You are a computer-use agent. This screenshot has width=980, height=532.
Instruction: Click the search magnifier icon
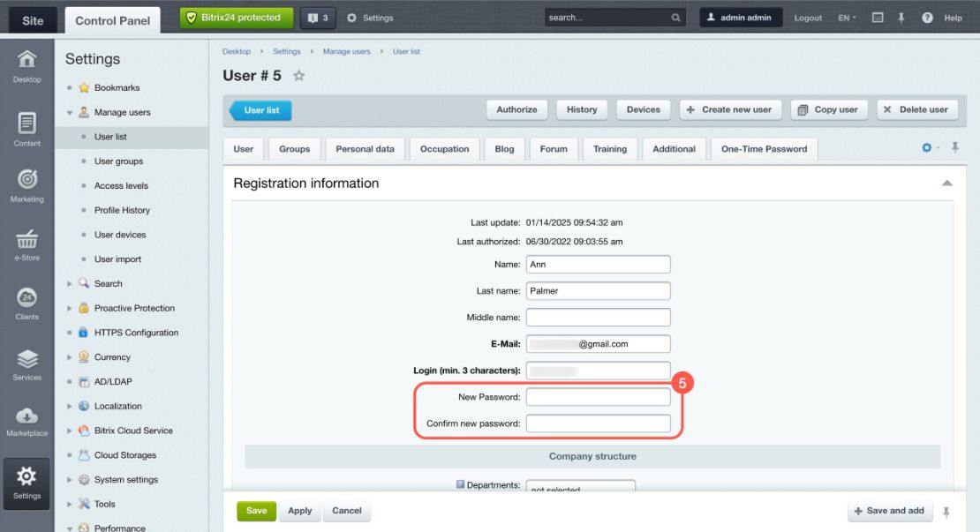point(675,18)
